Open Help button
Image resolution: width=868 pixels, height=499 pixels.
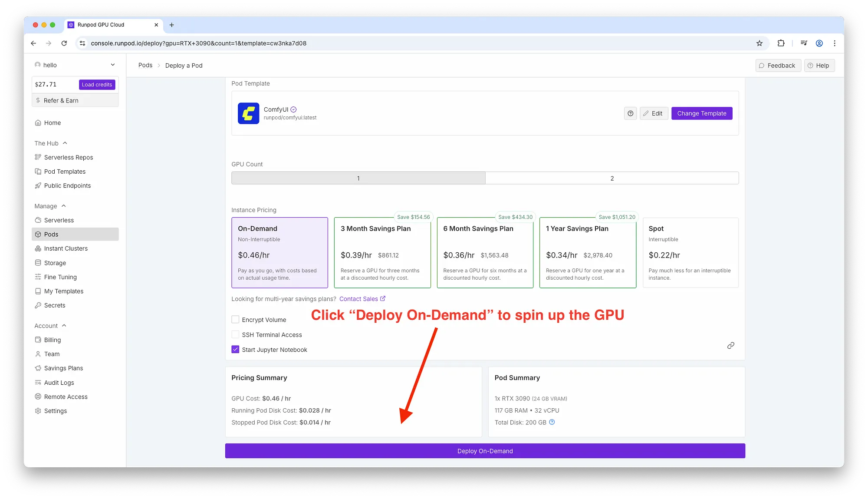pos(819,66)
